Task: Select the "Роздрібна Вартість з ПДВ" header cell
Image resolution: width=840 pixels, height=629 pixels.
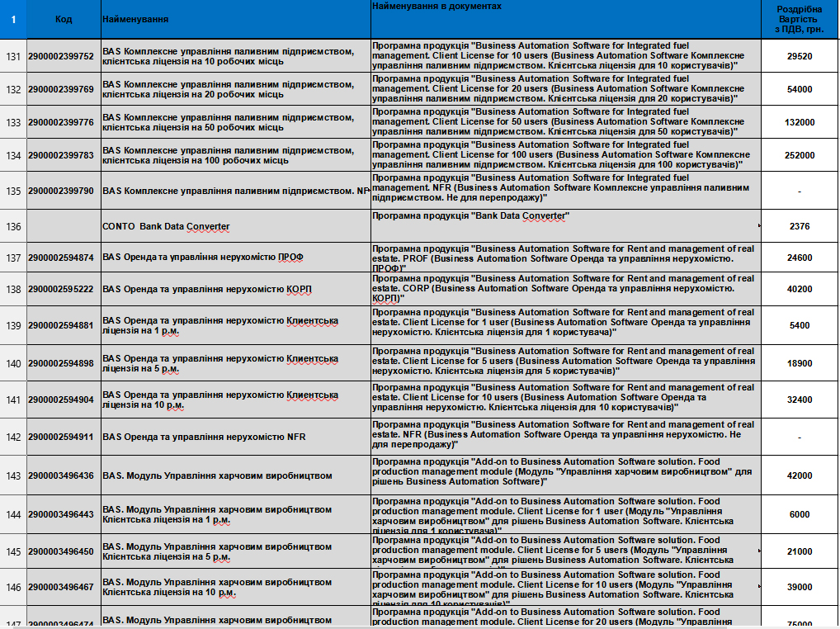Action: (x=799, y=18)
